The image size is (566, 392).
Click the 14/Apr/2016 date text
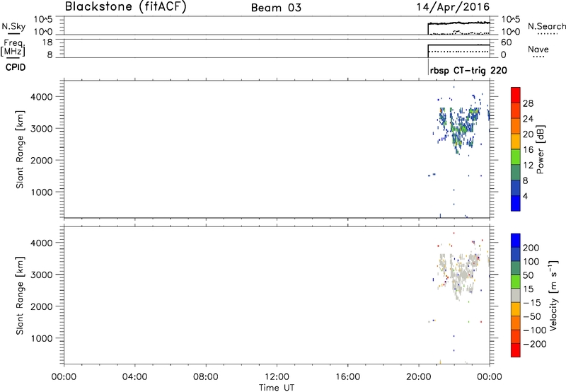[x=453, y=7]
